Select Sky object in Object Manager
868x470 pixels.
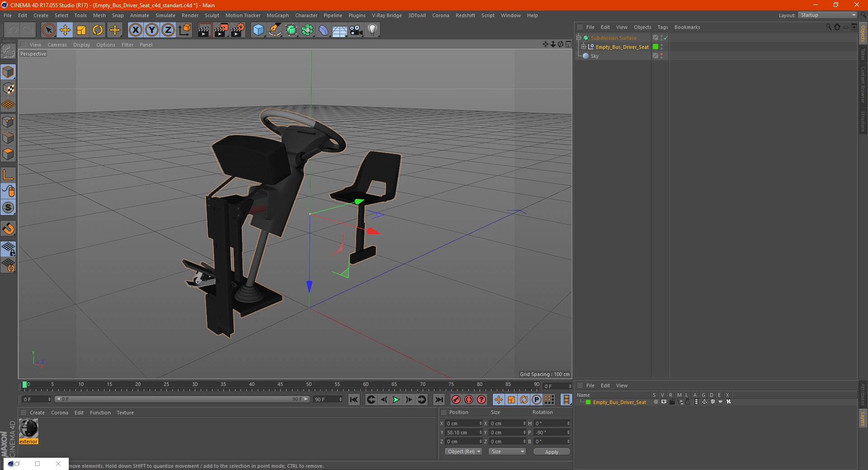[x=594, y=56]
